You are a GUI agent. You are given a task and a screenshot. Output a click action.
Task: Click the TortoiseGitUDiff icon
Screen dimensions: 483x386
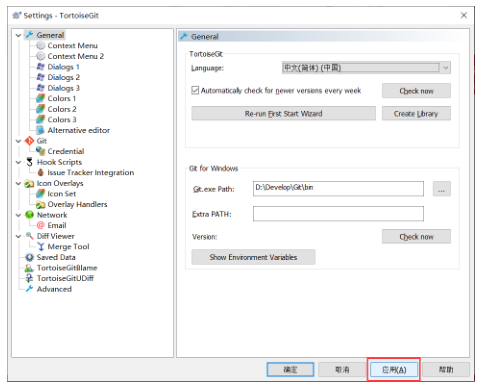pyautogui.click(x=30, y=278)
